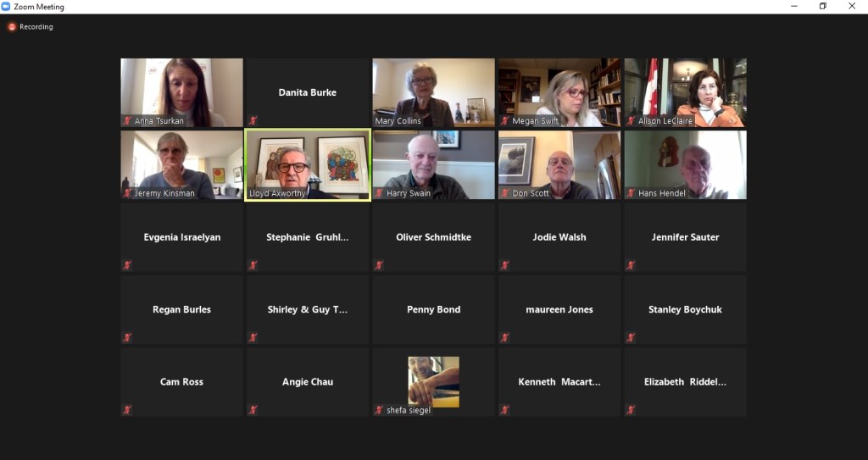Click muted mic icon on Cam Ross tile
This screenshot has height=460, width=868.
coord(127,410)
